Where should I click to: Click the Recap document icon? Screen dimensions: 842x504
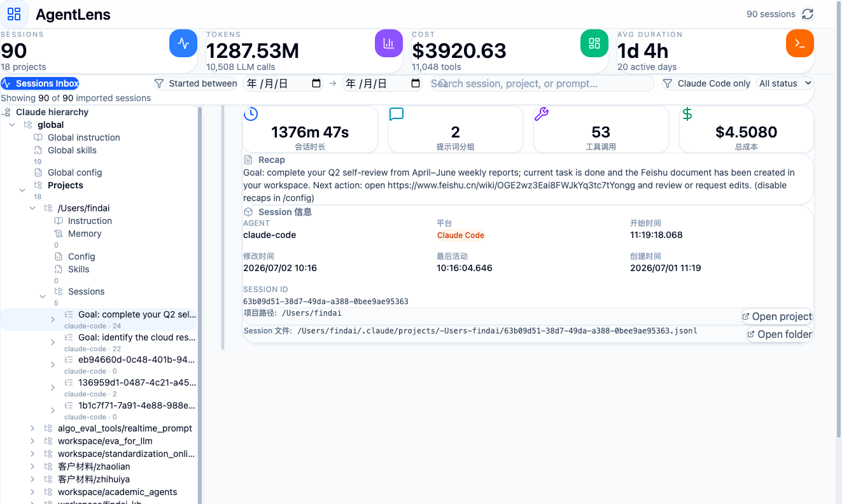pos(248,160)
